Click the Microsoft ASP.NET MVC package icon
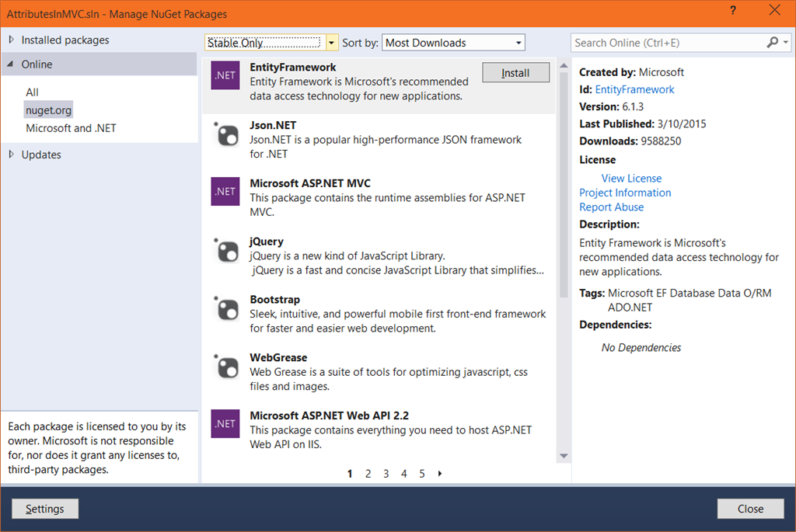Screen dimensions: 796x532 tap(225, 191)
